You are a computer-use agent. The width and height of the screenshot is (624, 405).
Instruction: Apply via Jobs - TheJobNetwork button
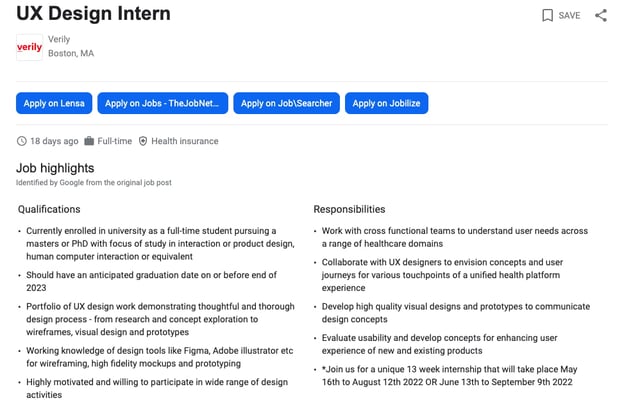click(161, 103)
